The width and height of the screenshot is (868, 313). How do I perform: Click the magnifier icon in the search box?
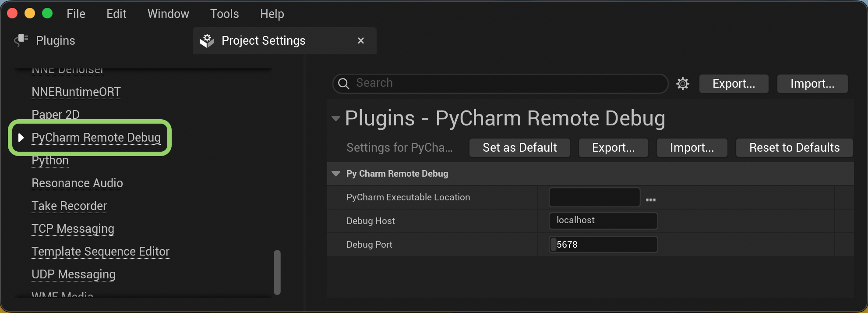(x=344, y=84)
